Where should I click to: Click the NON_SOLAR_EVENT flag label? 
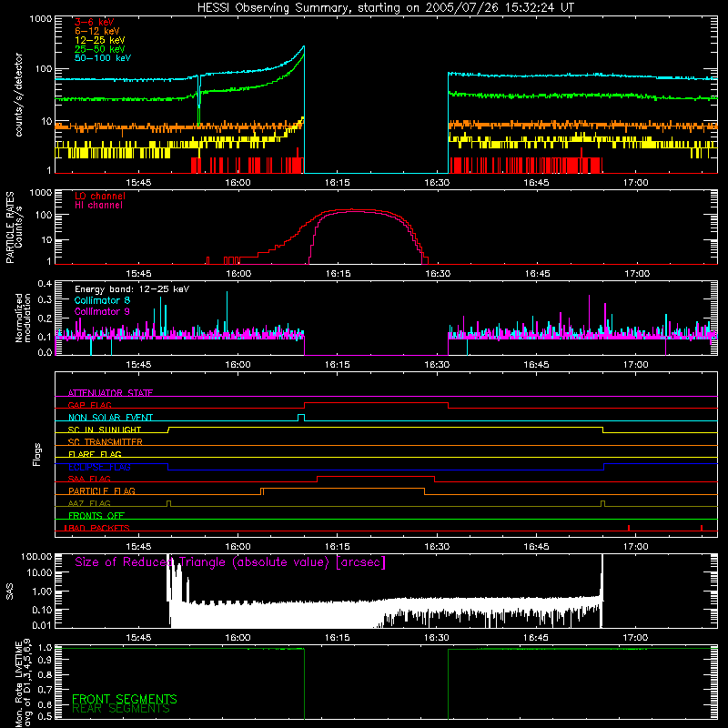point(110,418)
